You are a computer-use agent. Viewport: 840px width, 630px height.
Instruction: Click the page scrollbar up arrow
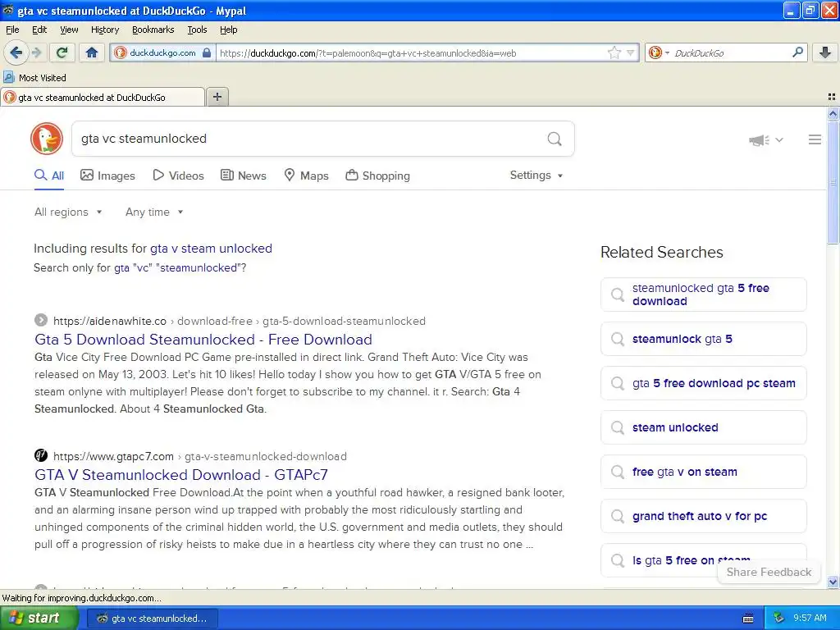(833, 113)
